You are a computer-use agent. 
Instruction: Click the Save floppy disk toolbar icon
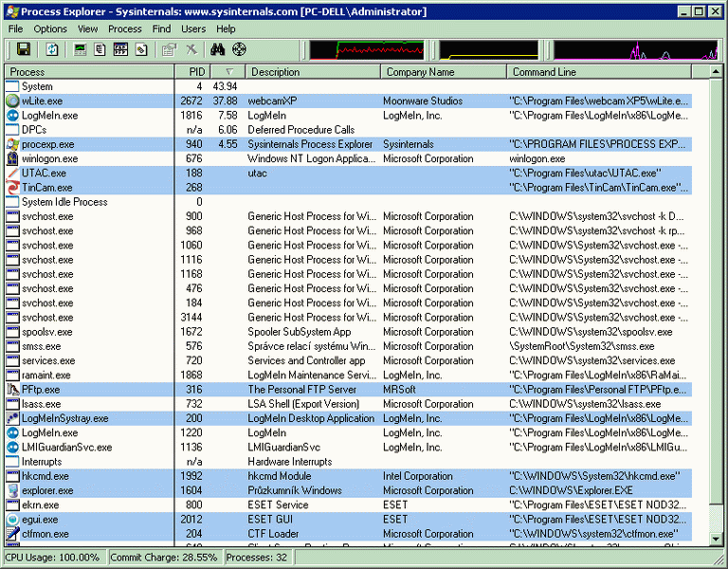(23, 49)
